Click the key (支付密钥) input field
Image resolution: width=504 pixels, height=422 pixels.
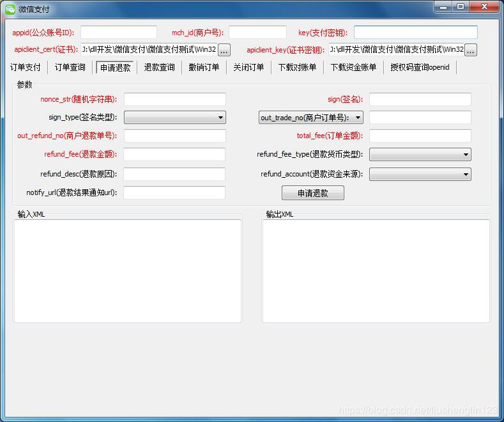416,33
